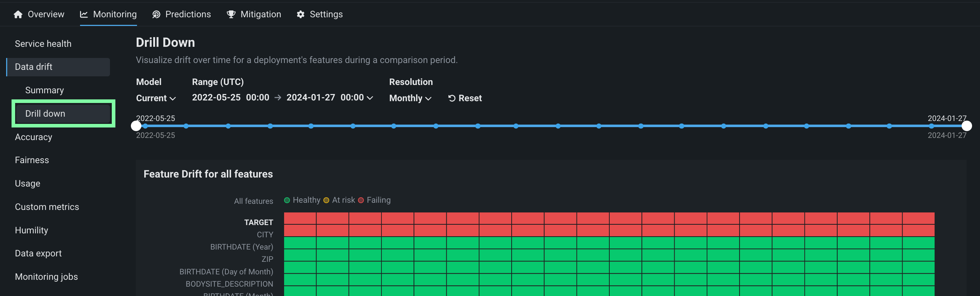Toggle the At risk legend indicator
Viewport: 980px width, 296px height.
[326, 200]
